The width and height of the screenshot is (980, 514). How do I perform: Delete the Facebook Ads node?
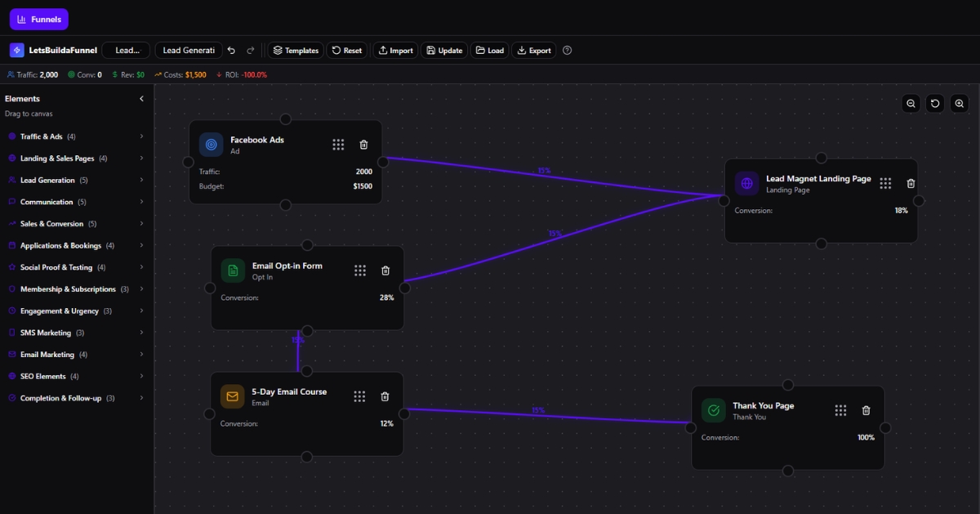click(363, 145)
